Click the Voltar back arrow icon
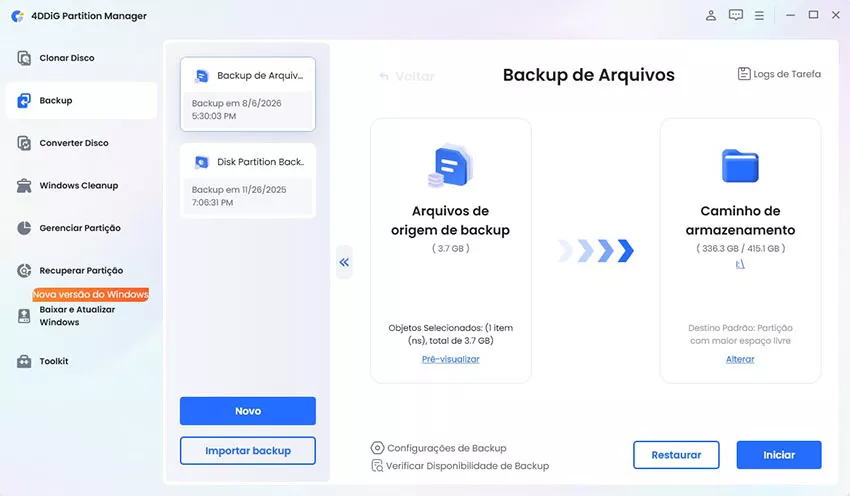 (384, 76)
